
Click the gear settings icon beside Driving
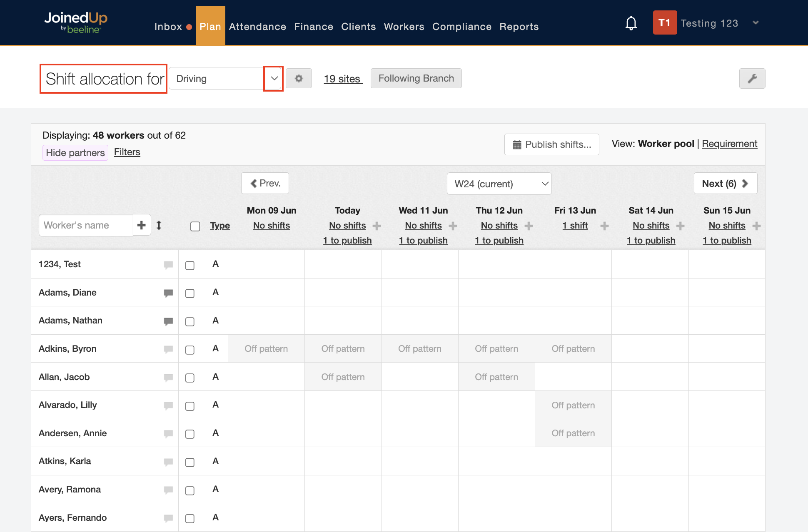click(299, 78)
